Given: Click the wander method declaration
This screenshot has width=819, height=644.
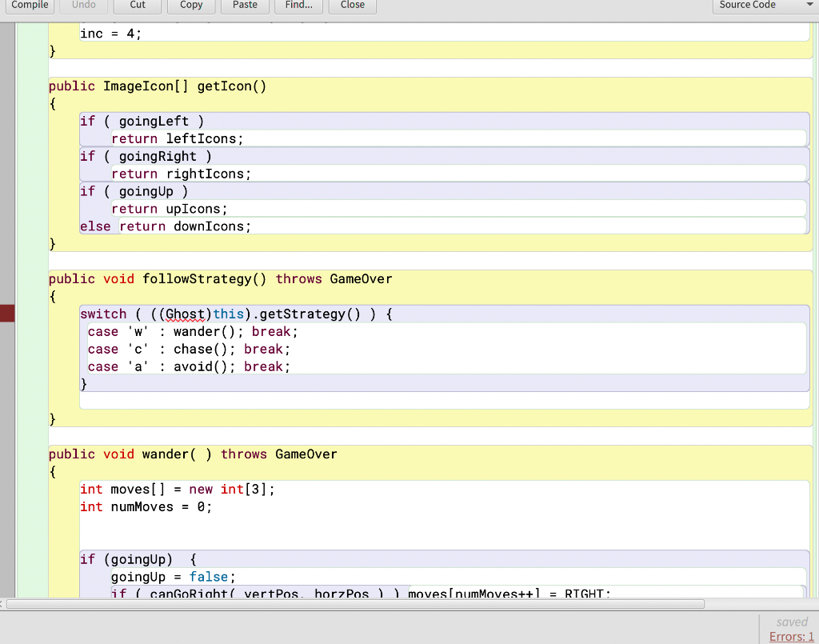Looking at the screenshot, I should click(x=166, y=454).
